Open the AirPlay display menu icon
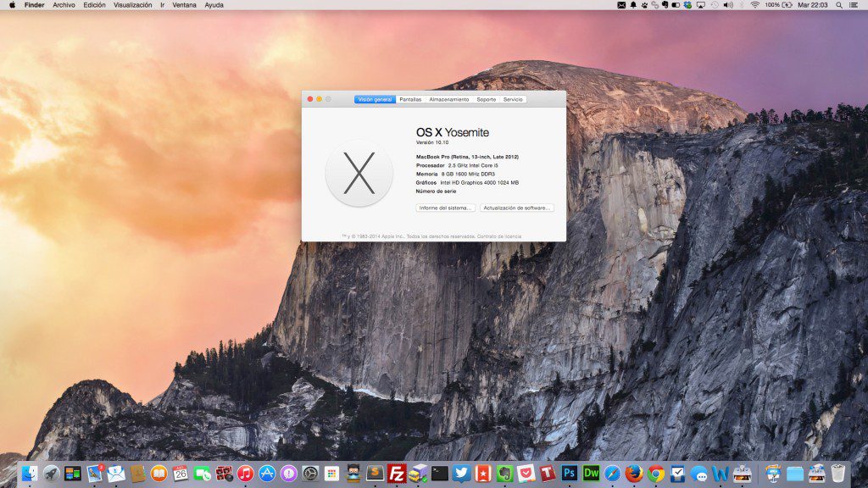Screen dimensions: 868x488 [x=701, y=5]
